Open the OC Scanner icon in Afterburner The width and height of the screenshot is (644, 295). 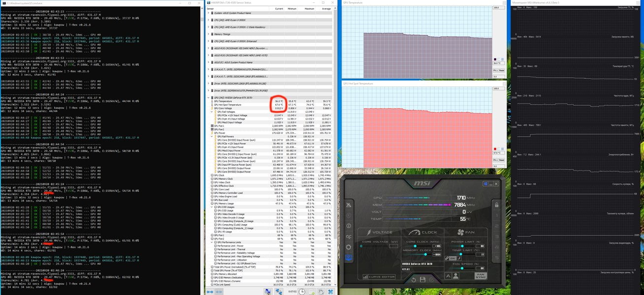pos(349,236)
